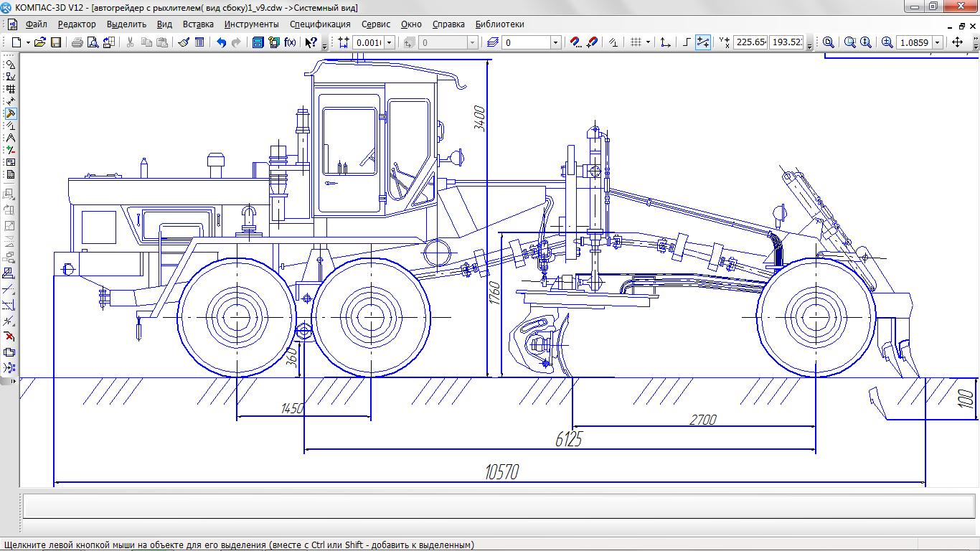This screenshot has height=551, width=980.
Task: Open the Спецификация menu
Action: 320,24
